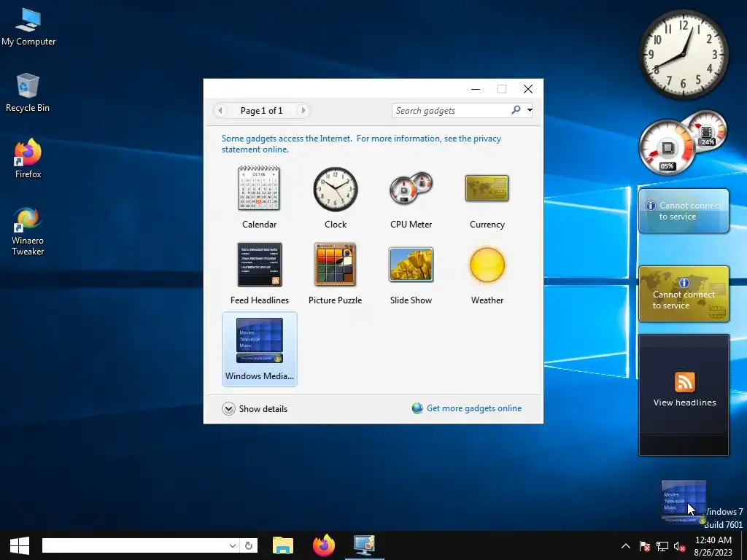The width and height of the screenshot is (747, 560).
Task: Close the gadget gallery window
Action: (x=528, y=89)
